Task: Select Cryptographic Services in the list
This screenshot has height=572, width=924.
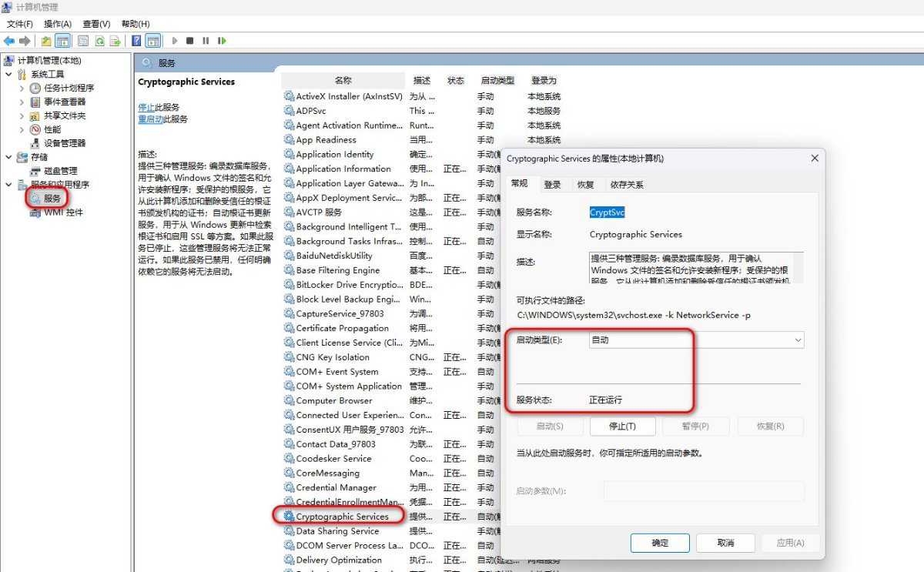Action: point(343,517)
